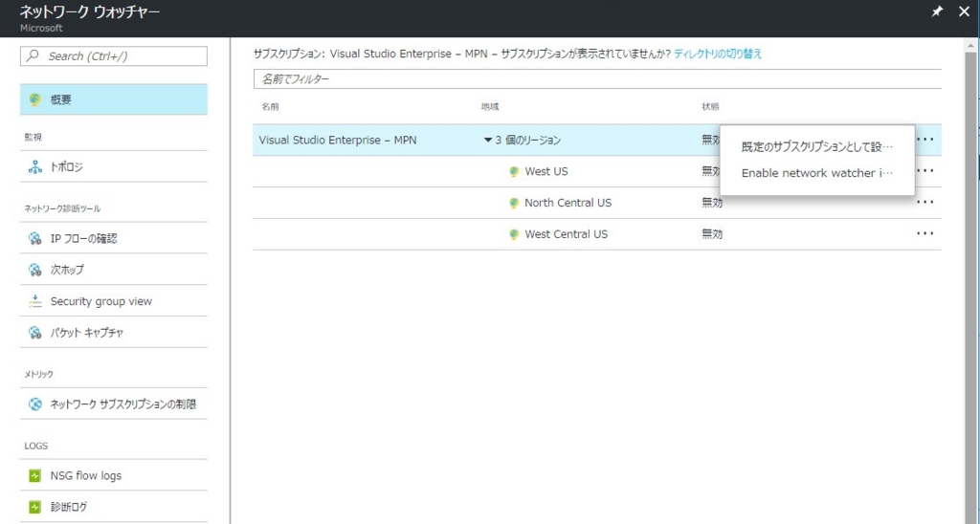
Task: Select IP フローの確認 in sidebar
Action: pos(114,238)
